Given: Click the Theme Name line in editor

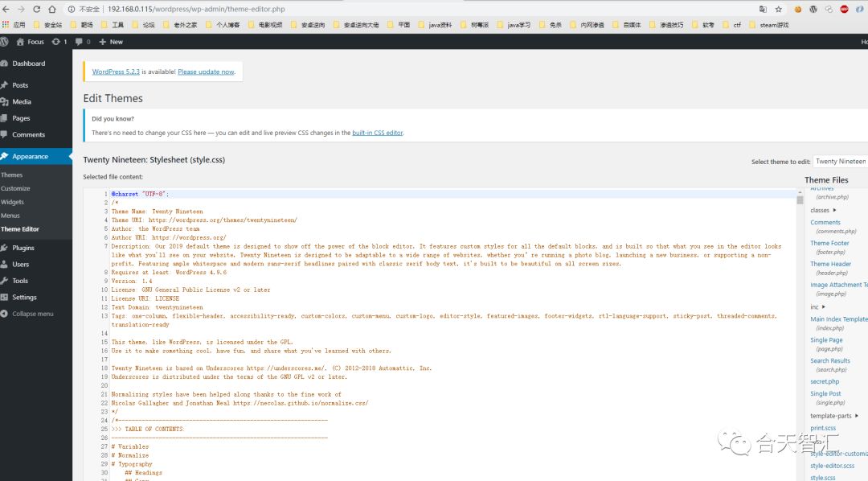Looking at the screenshot, I should pos(158,211).
